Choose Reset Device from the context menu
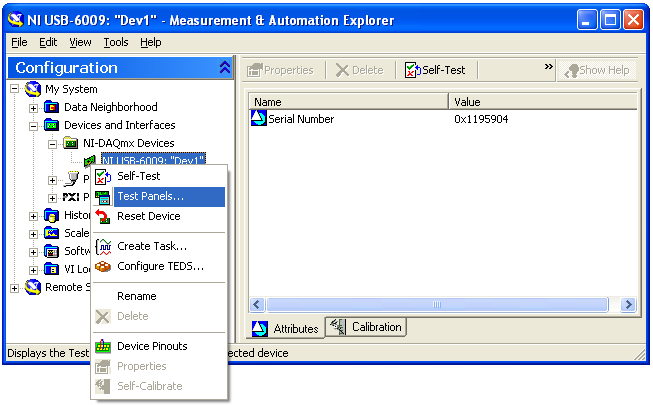 [x=159, y=217]
